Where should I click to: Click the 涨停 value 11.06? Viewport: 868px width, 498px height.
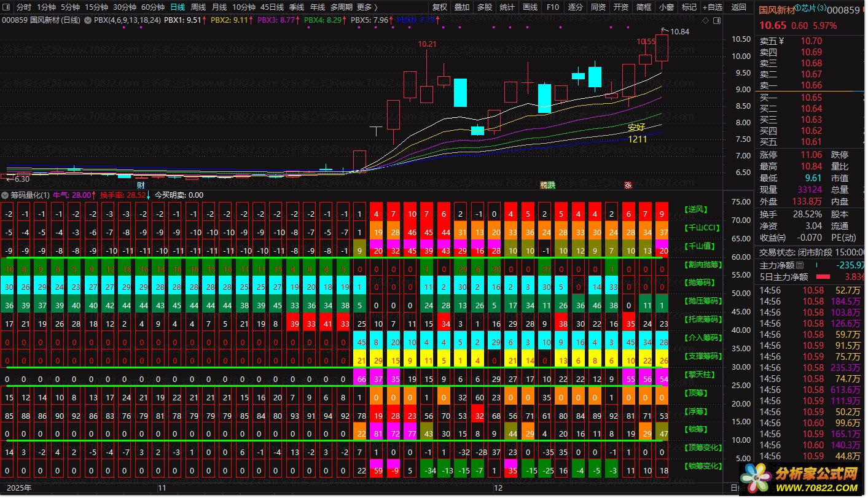pyautogui.click(x=811, y=155)
